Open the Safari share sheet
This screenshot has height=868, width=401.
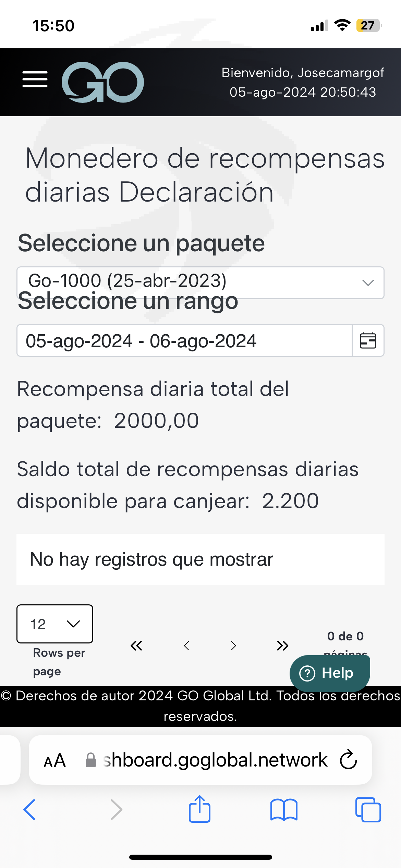click(199, 809)
